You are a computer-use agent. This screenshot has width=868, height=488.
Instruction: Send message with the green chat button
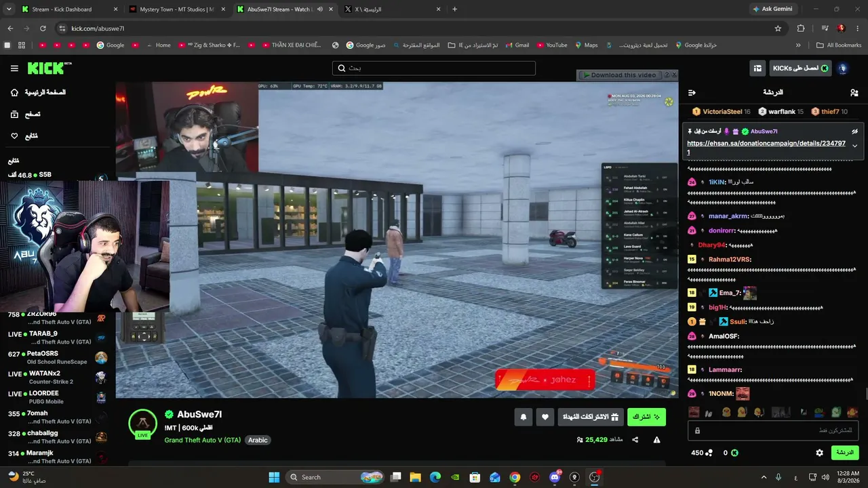pyautogui.click(x=844, y=453)
